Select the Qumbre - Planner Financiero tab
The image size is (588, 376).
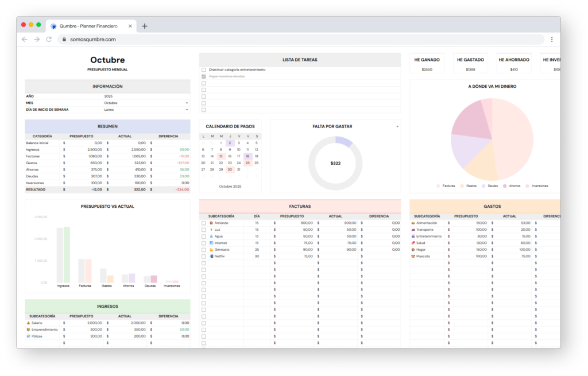[x=88, y=26]
